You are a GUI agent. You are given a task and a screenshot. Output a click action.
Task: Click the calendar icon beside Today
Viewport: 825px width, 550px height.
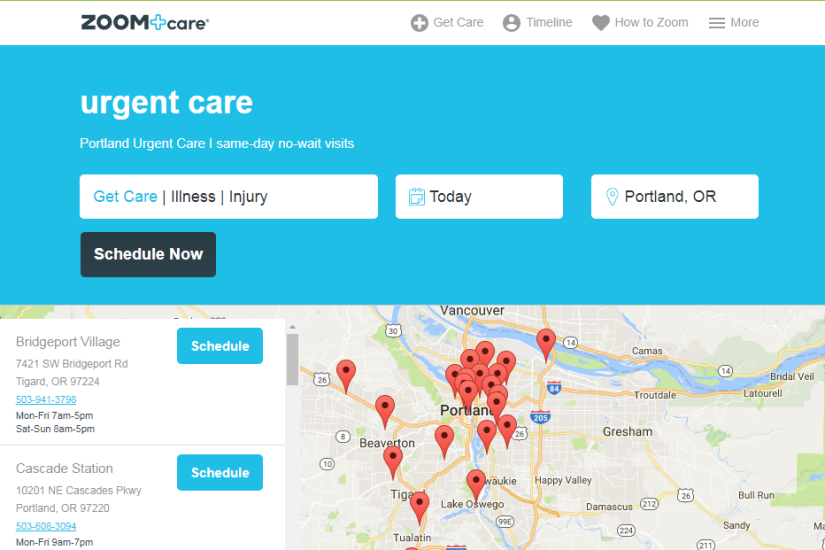tap(417, 196)
